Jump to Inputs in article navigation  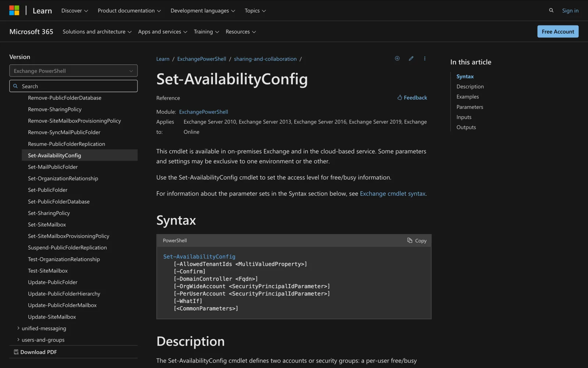point(464,117)
